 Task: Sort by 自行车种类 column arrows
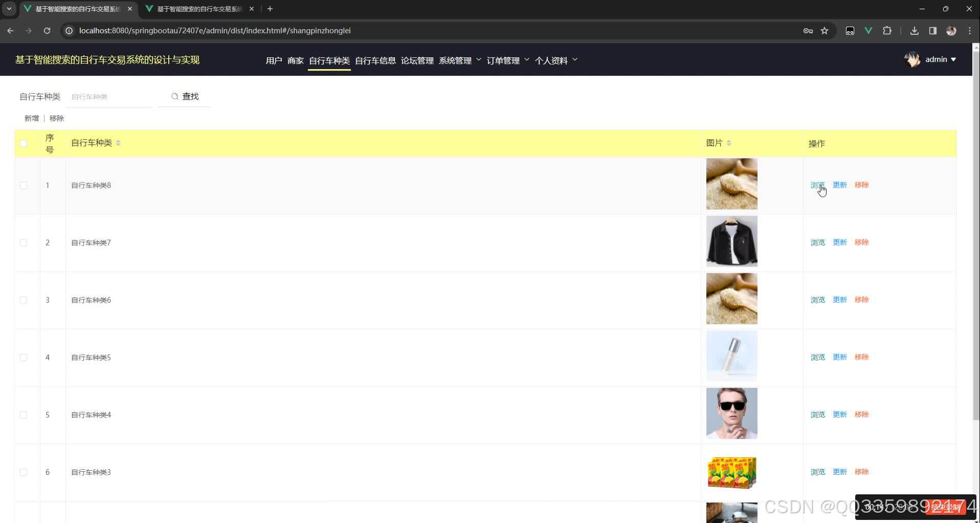point(118,143)
